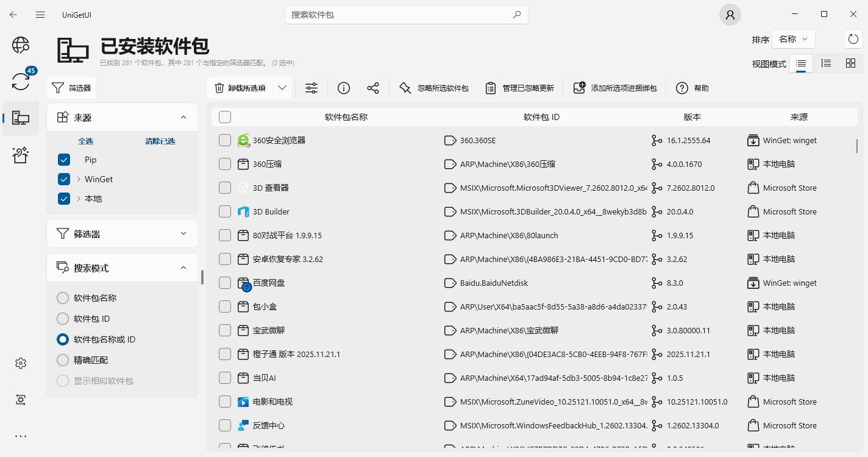Click the search magnifier icon
This screenshot has height=457, width=868.
click(517, 15)
